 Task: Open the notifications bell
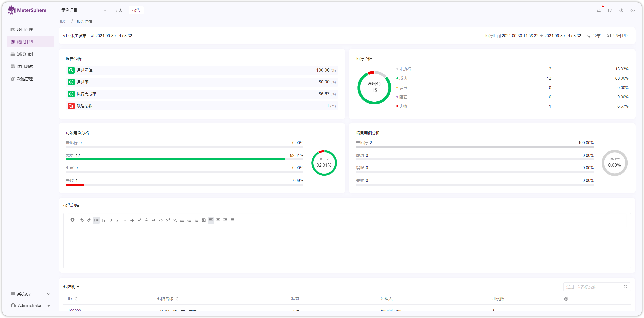click(599, 10)
